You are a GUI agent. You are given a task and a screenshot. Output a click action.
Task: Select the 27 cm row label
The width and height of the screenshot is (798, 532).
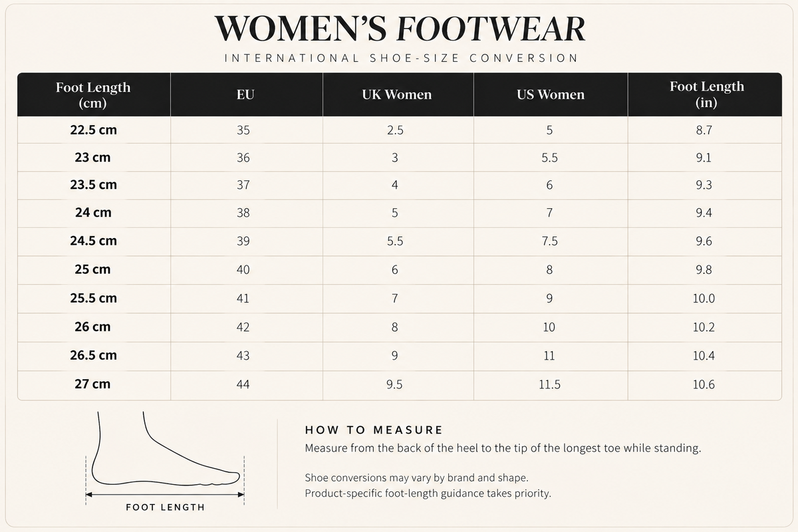pyautogui.click(x=93, y=384)
